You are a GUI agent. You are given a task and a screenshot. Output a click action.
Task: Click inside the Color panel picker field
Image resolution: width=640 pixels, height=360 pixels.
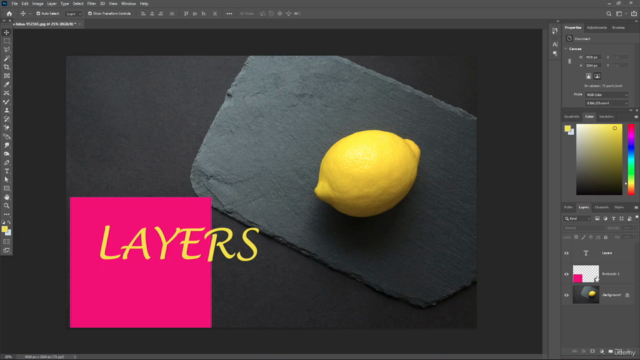click(x=599, y=159)
